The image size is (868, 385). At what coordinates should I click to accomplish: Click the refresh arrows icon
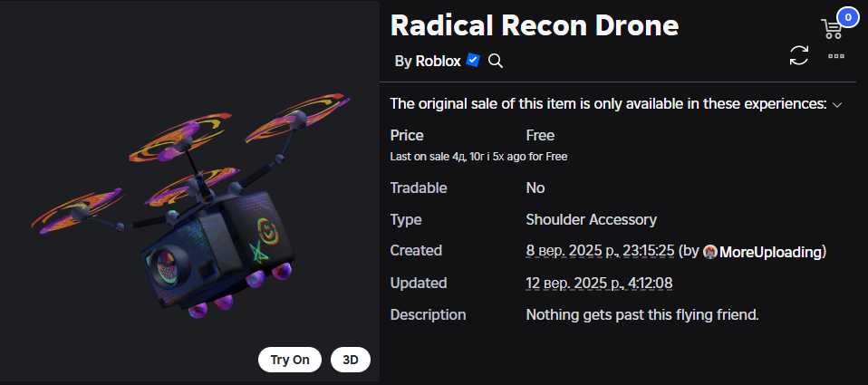[799, 56]
